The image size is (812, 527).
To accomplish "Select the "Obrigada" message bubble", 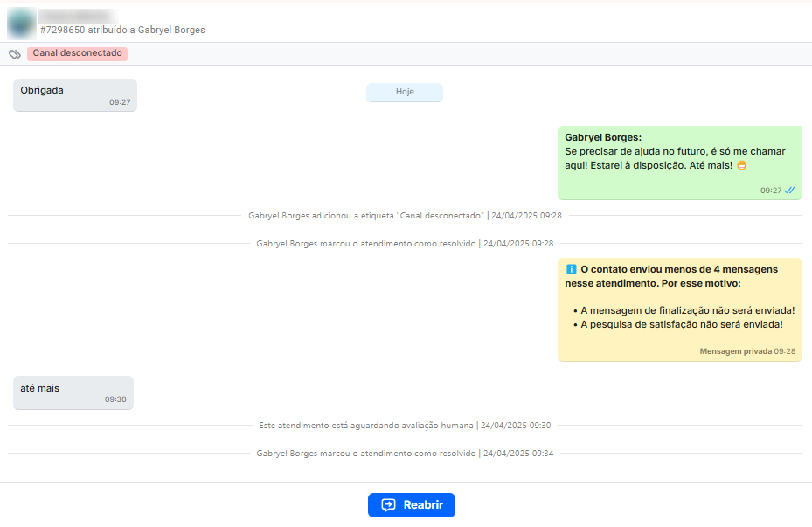I will click(74, 94).
